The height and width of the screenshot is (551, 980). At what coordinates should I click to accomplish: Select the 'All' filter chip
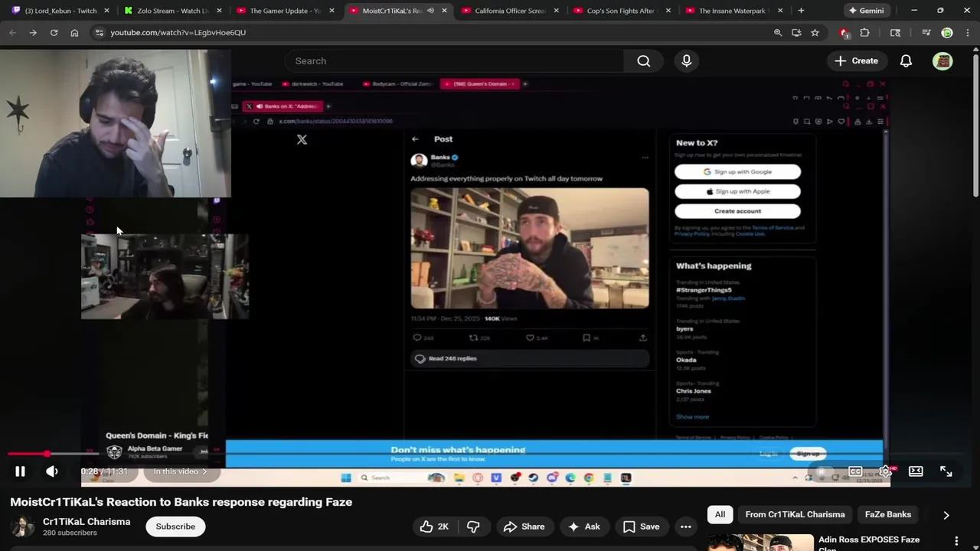[x=720, y=515]
